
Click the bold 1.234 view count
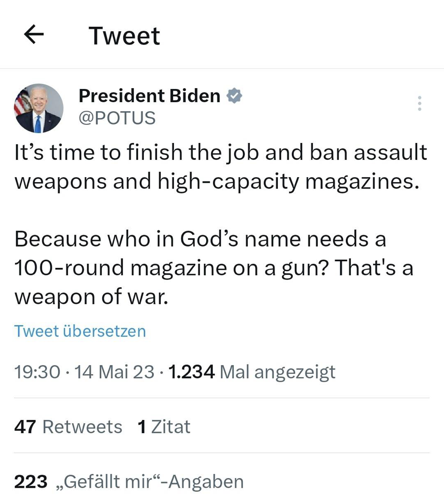pyautogui.click(x=191, y=372)
